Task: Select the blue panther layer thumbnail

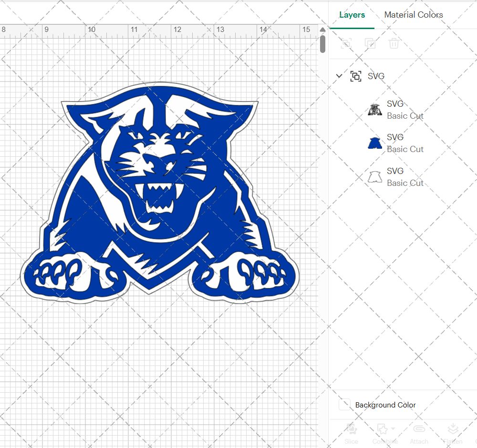Action: pyautogui.click(x=375, y=143)
